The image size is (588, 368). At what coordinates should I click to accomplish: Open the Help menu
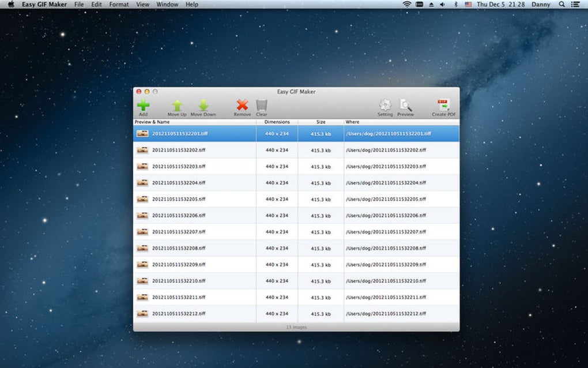pos(191,4)
